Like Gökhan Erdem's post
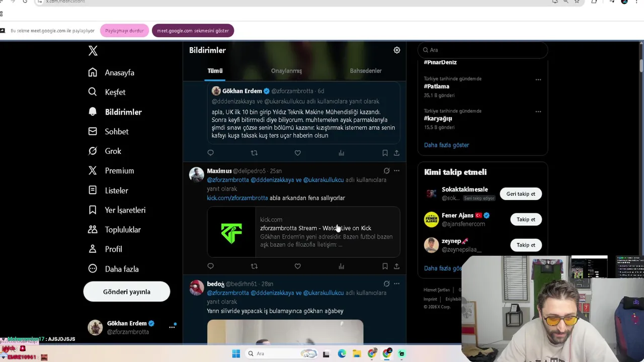 tap(297, 153)
